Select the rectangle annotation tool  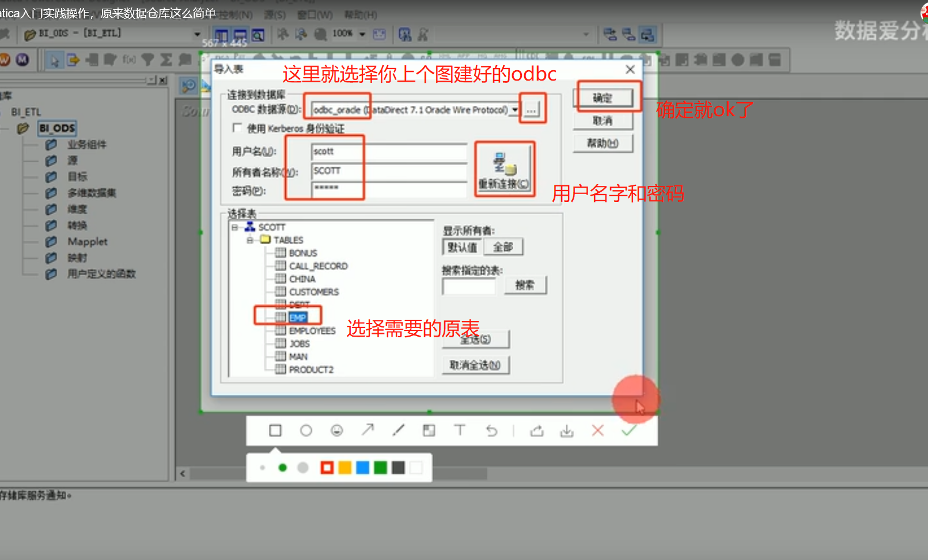275,430
